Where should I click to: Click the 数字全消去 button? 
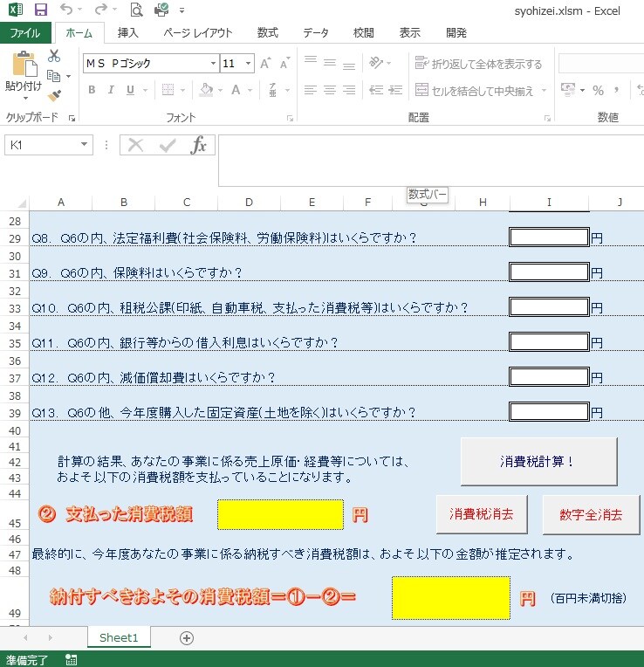coord(591,514)
